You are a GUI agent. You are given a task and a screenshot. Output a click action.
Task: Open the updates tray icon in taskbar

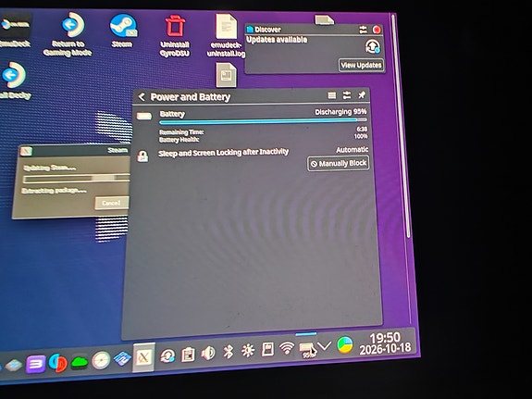coord(167,355)
